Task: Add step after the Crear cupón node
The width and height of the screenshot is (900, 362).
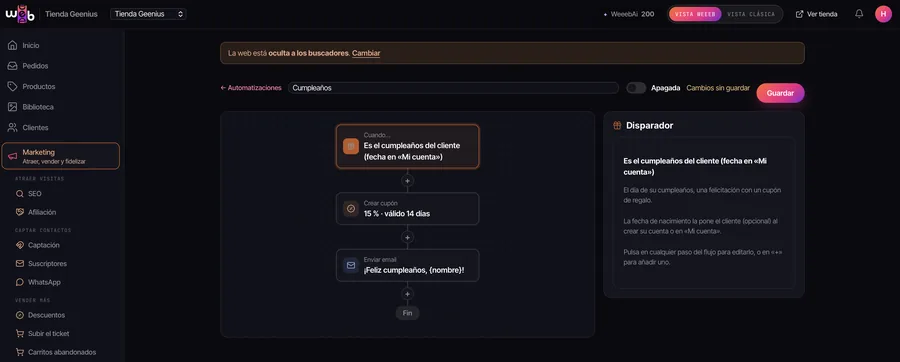Action: pyautogui.click(x=408, y=238)
